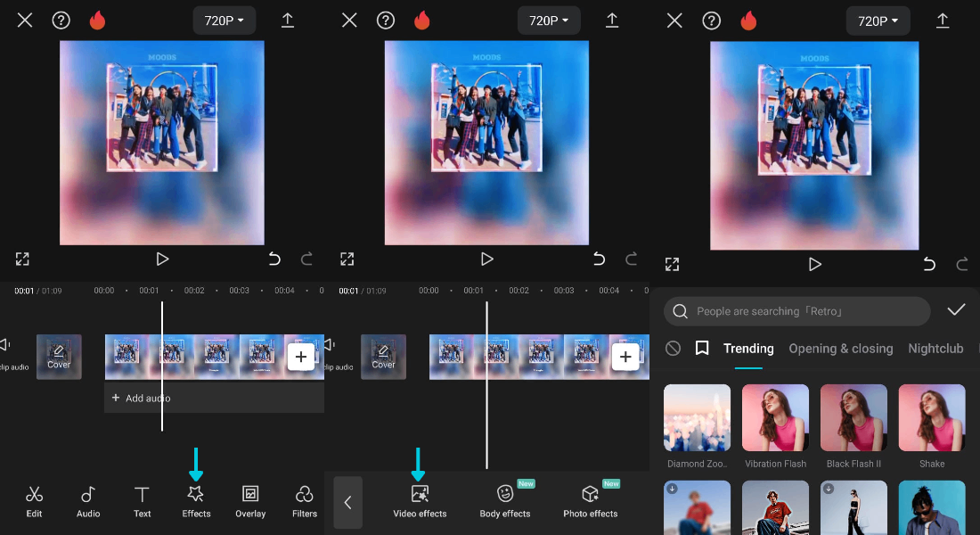Open 720P resolution dropdown in middle panel
The image size is (980, 535).
point(549,21)
